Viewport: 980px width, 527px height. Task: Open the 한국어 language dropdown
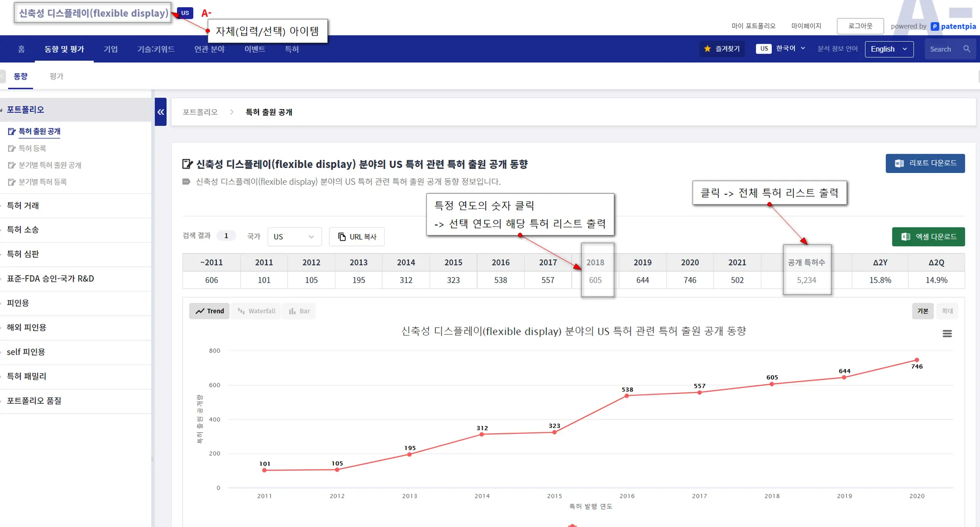790,49
